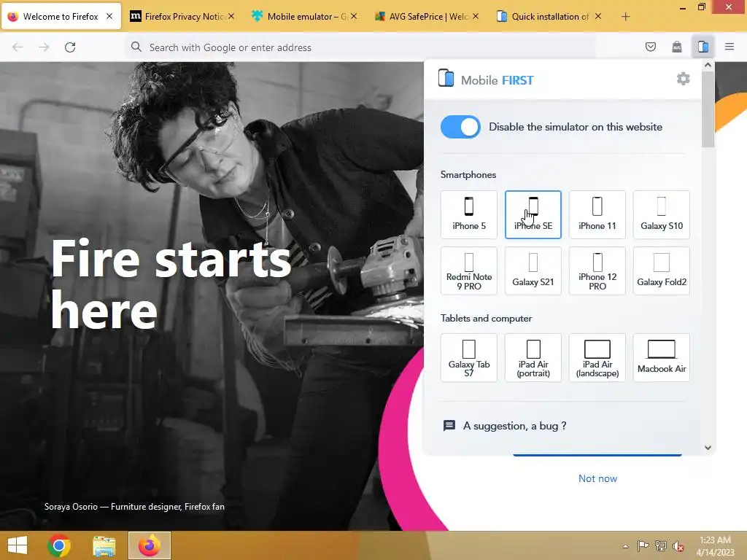Close the Welcome to Firefox tab
747x560 pixels.
(x=109, y=16)
